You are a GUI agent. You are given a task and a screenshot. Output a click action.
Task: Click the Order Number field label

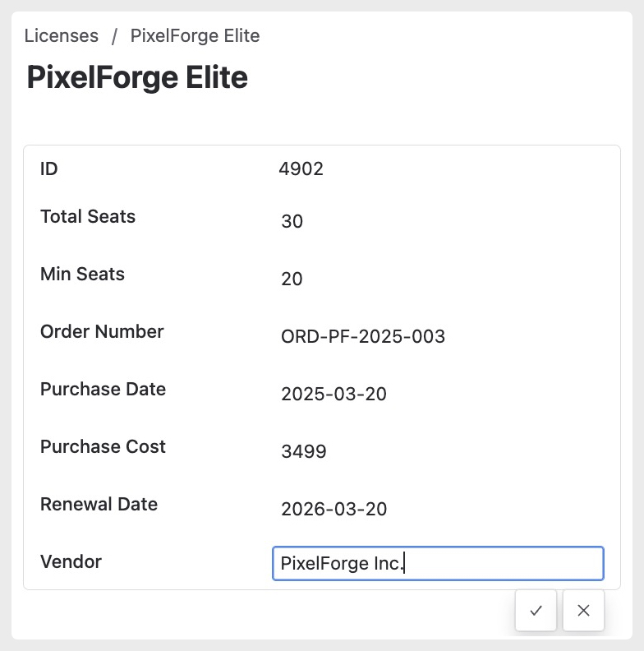click(x=102, y=332)
